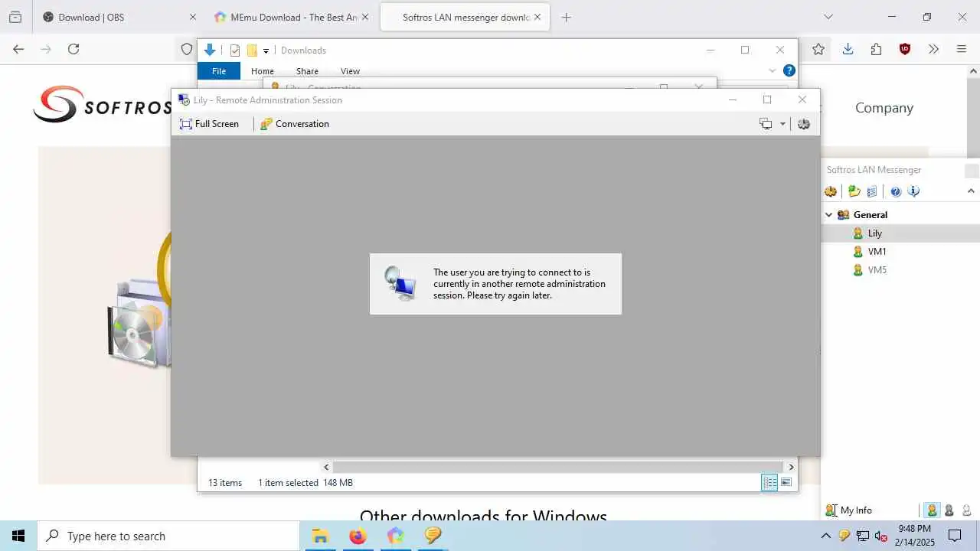Reload the page in Firefox
980x551 pixels.
coord(73,49)
